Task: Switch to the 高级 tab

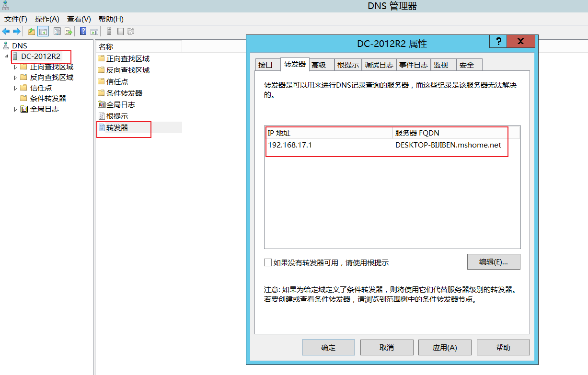Action: coord(319,65)
